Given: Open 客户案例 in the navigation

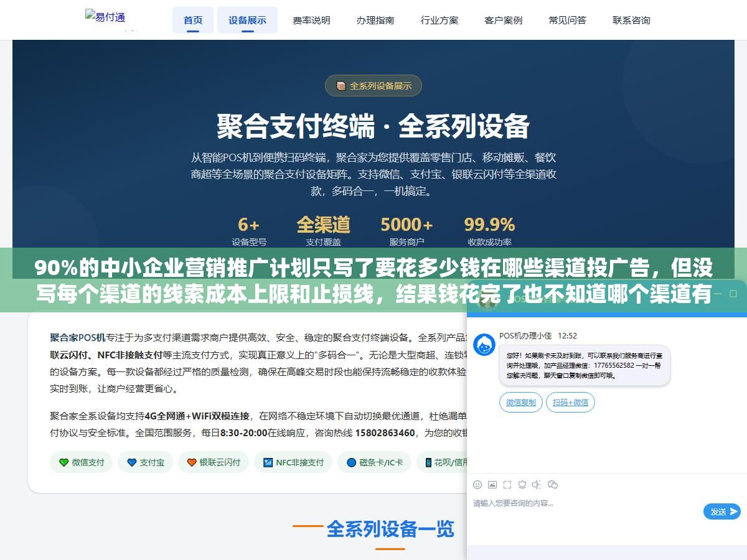Looking at the screenshot, I should tap(504, 20).
